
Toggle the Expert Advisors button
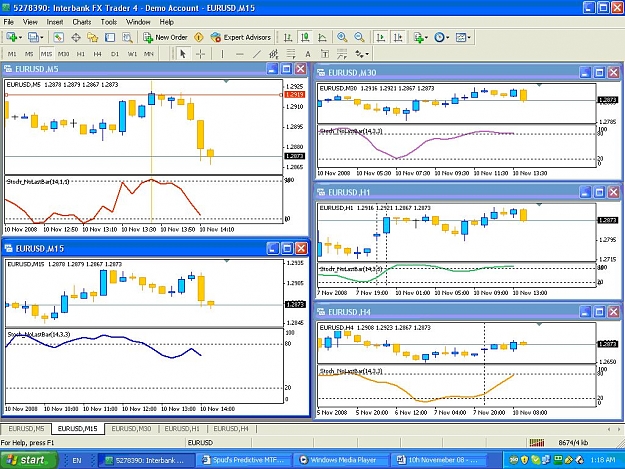[x=241, y=37]
